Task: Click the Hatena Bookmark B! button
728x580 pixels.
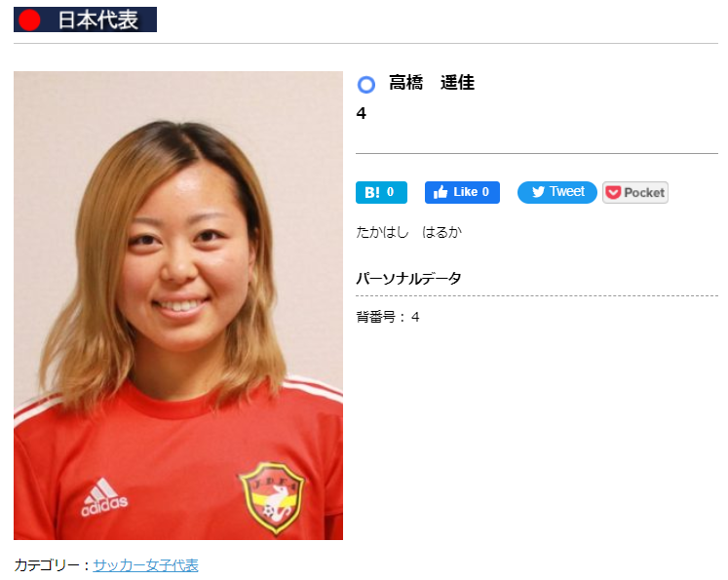Action: point(381,192)
